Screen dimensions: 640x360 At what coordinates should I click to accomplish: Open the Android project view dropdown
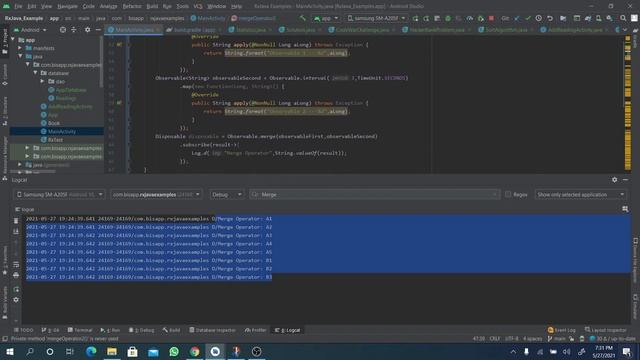click(30, 30)
